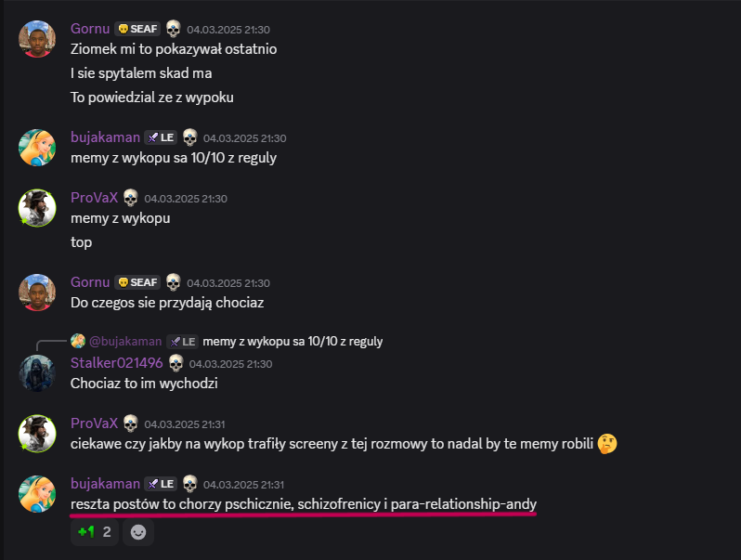
Task: Click Gornu username above "Do czegos sie przydają"
Action: pyautogui.click(x=89, y=281)
